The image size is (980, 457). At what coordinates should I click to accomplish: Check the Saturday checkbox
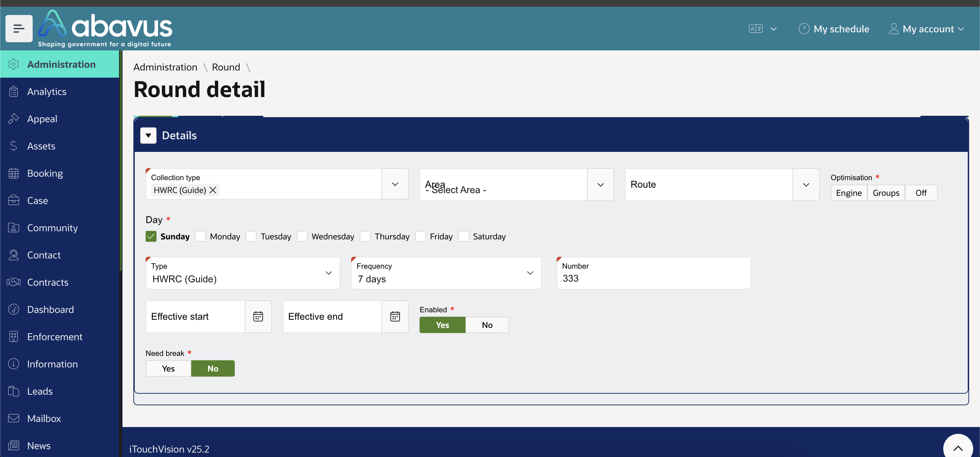(x=463, y=236)
